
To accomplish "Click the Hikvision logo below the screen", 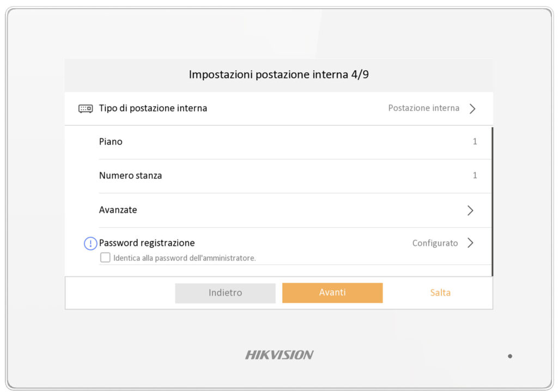I will pyautogui.click(x=279, y=355).
